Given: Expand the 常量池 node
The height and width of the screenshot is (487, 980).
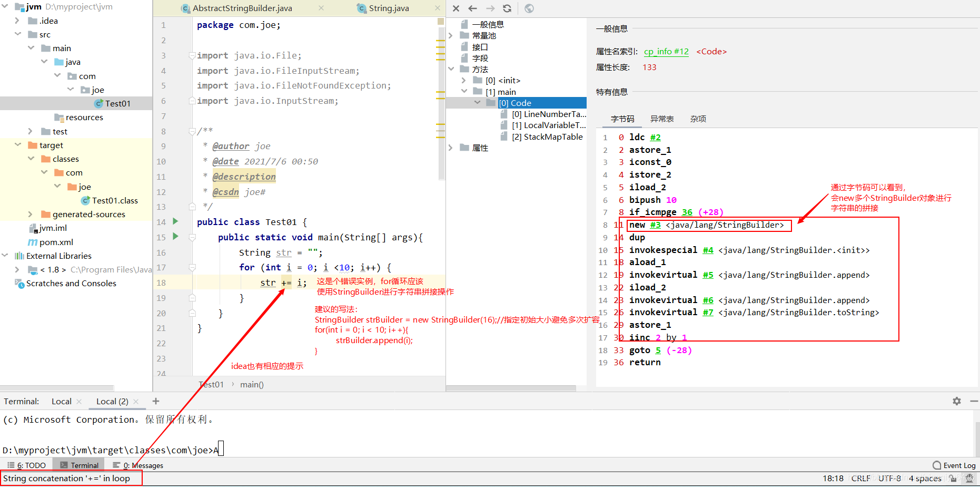Looking at the screenshot, I should coord(451,35).
